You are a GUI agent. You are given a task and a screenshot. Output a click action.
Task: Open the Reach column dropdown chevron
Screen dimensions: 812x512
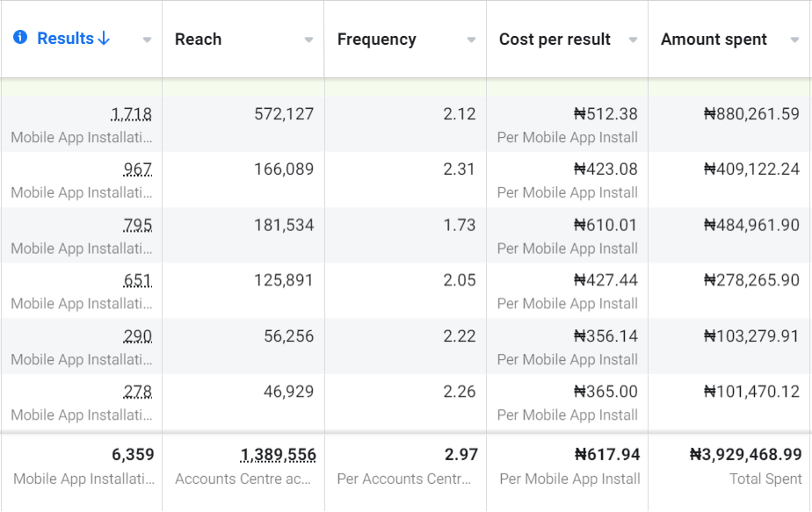coord(308,40)
